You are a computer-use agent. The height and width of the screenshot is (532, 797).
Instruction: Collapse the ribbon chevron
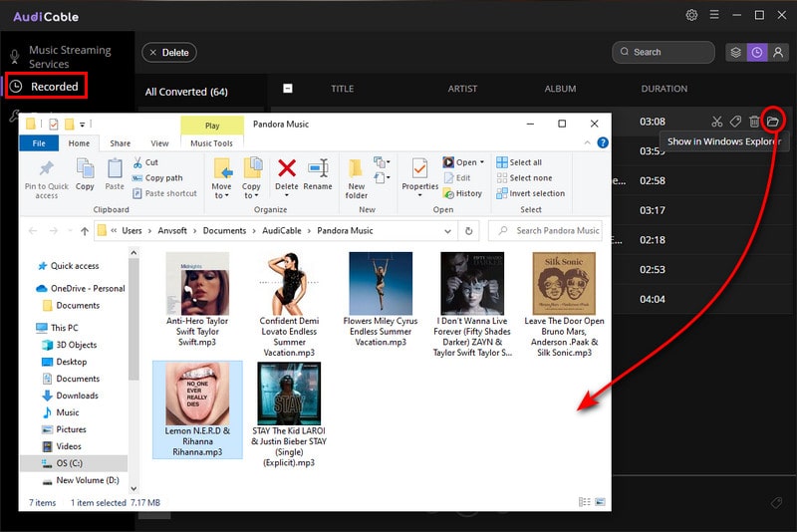(x=587, y=142)
